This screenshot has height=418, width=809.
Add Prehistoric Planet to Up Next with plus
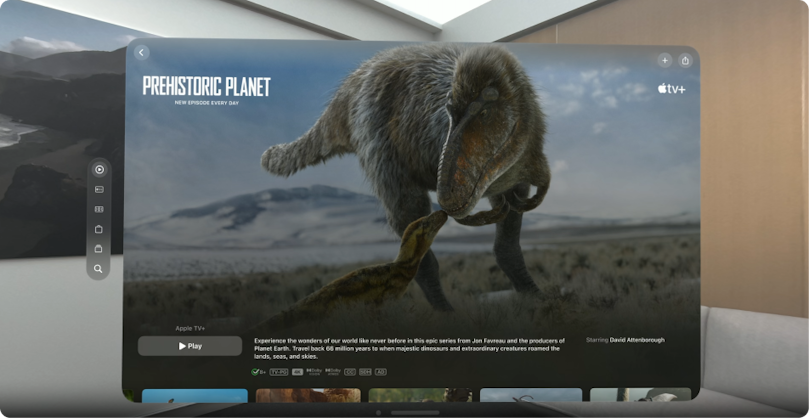665,60
